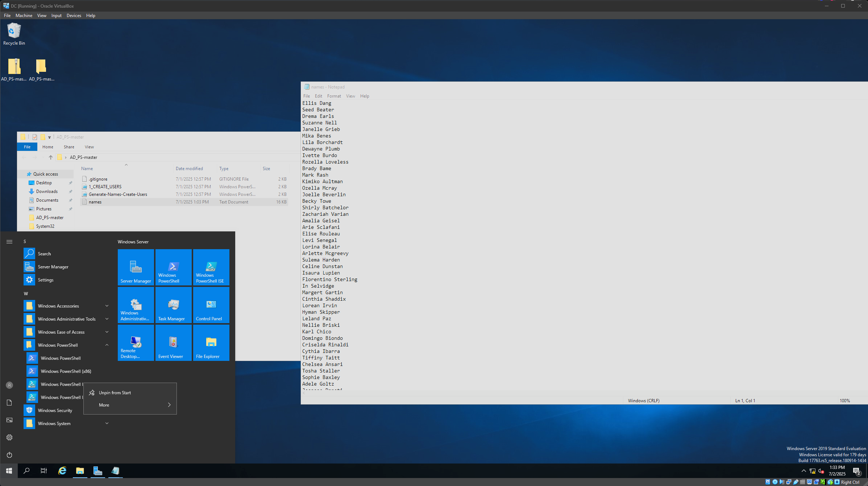This screenshot has height=486, width=868.
Task: Open the File Explorer tile
Action: (211, 342)
